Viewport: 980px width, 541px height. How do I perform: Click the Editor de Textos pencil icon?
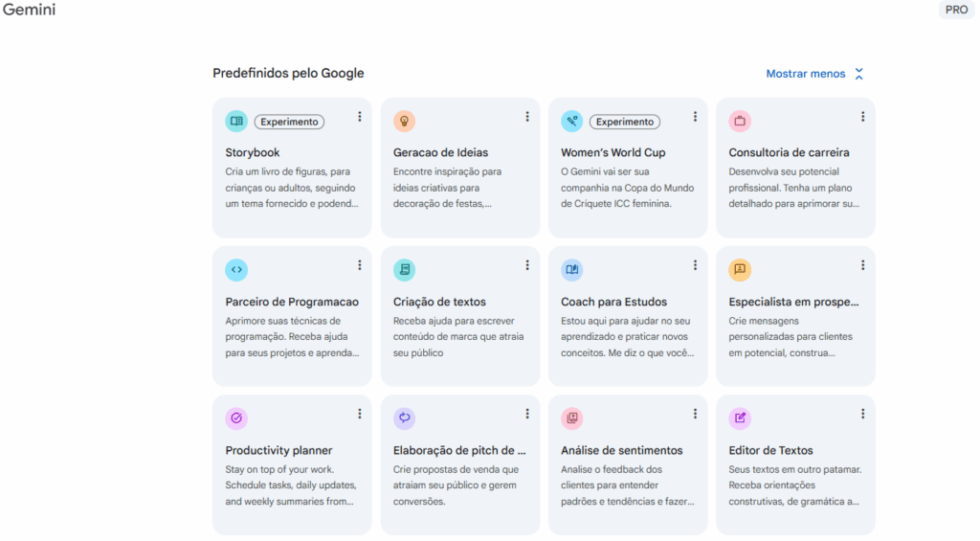pyautogui.click(x=740, y=418)
